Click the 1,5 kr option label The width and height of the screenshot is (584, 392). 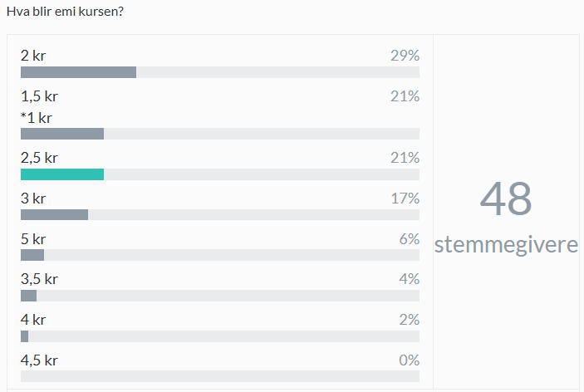tap(39, 96)
